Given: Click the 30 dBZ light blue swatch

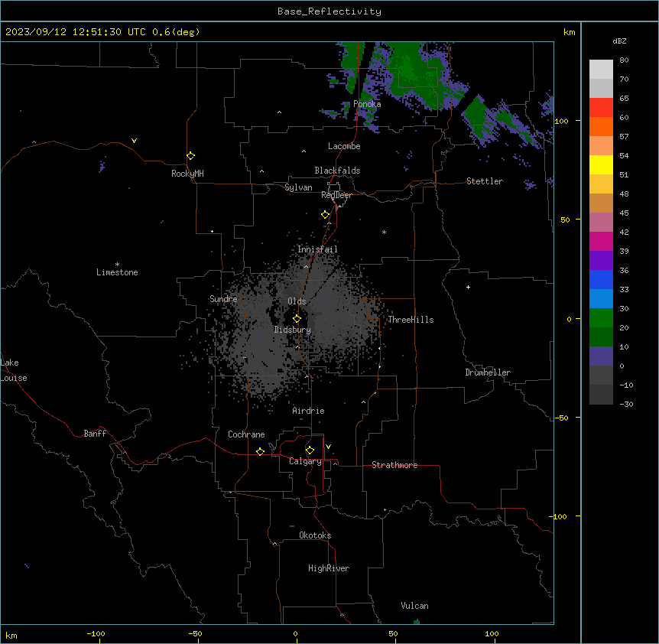Looking at the screenshot, I should pyautogui.click(x=601, y=298).
